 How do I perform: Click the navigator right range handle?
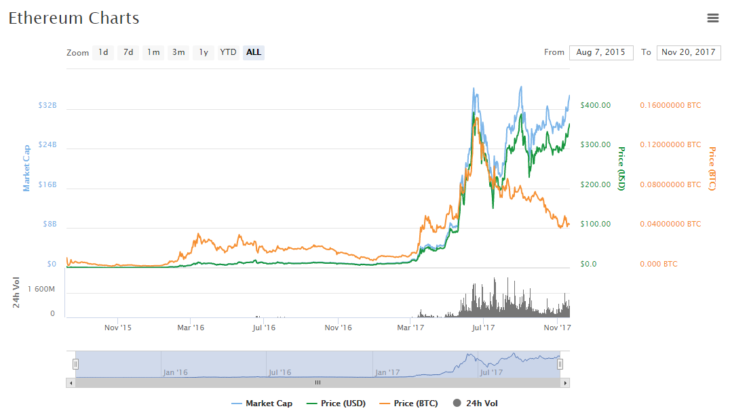click(x=560, y=364)
